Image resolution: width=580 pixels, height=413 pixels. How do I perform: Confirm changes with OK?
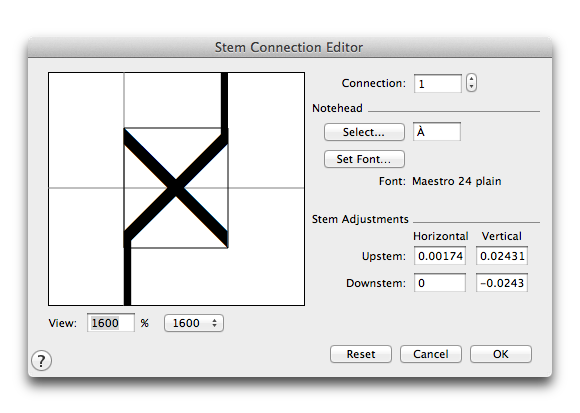click(x=500, y=354)
